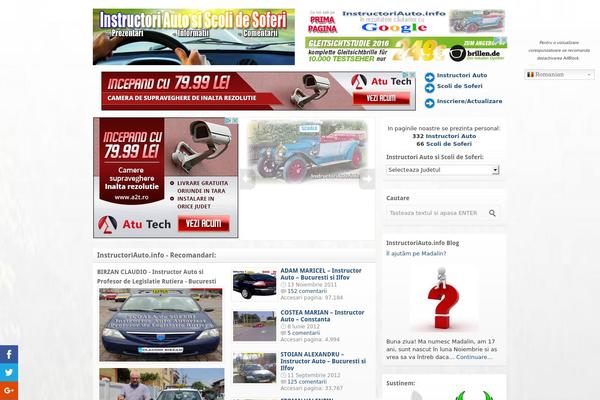Screen dimensions: 600x400
Task: Click the blue Dacia car photo
Action: tap(161, 325)
